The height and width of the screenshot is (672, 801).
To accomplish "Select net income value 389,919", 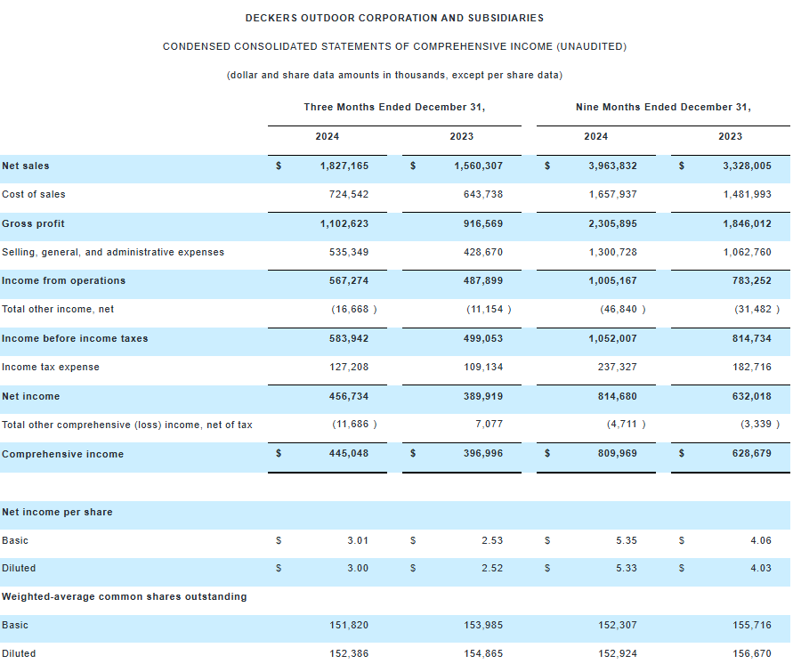I will tap(483, 396).
